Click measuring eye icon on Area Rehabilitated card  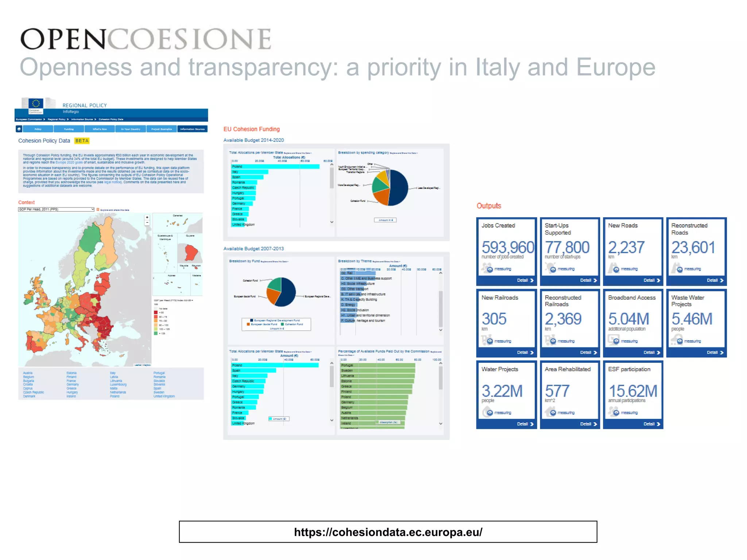click(x=553, y=413)
